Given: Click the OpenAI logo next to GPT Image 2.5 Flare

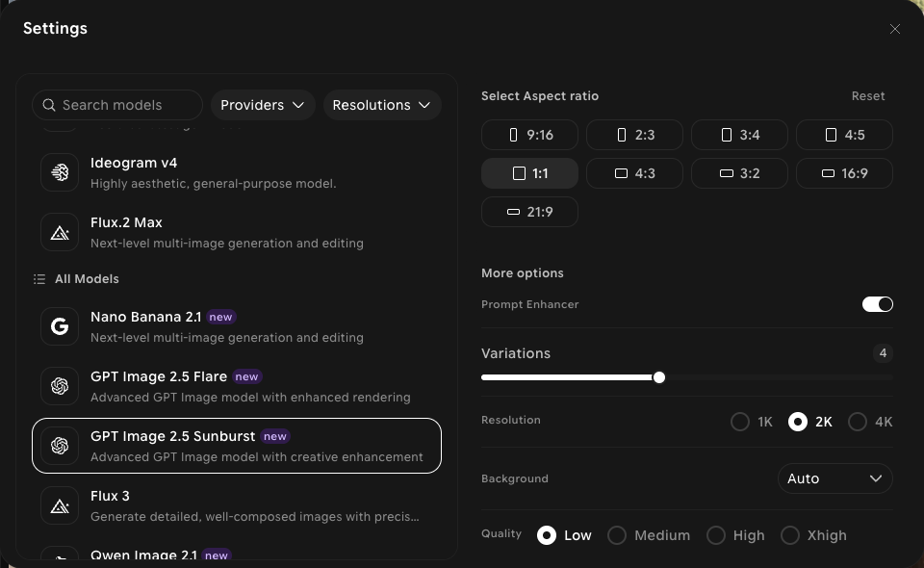Looking at the screenshot, I should pyautogui.click(x=60, y=386).
